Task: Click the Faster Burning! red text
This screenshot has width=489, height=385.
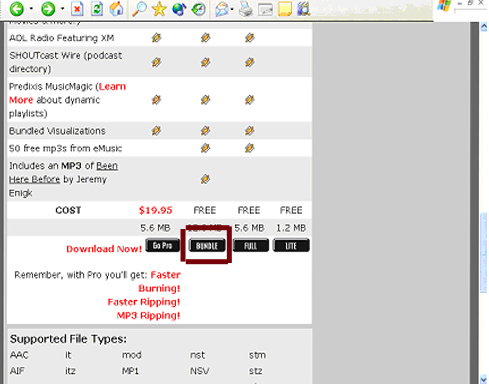Action: pyautogui.click(x=159, y=281)
